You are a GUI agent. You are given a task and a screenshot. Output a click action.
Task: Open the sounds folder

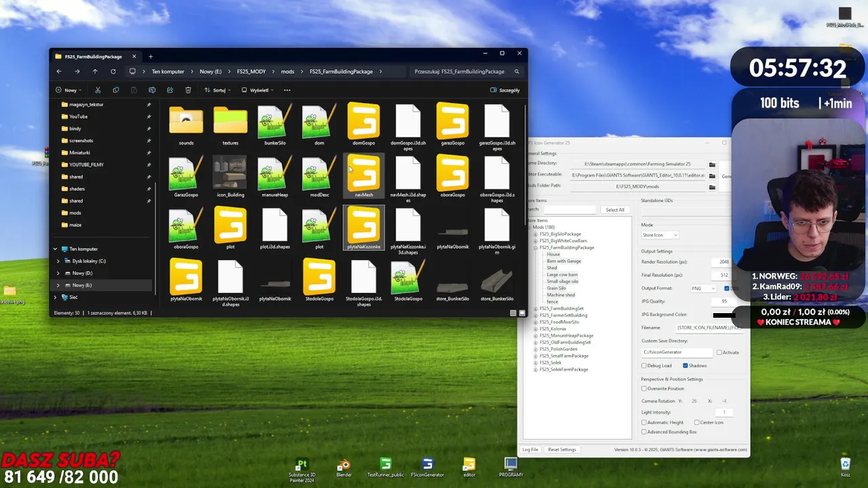pyautogui.click(x=186, y=125)
